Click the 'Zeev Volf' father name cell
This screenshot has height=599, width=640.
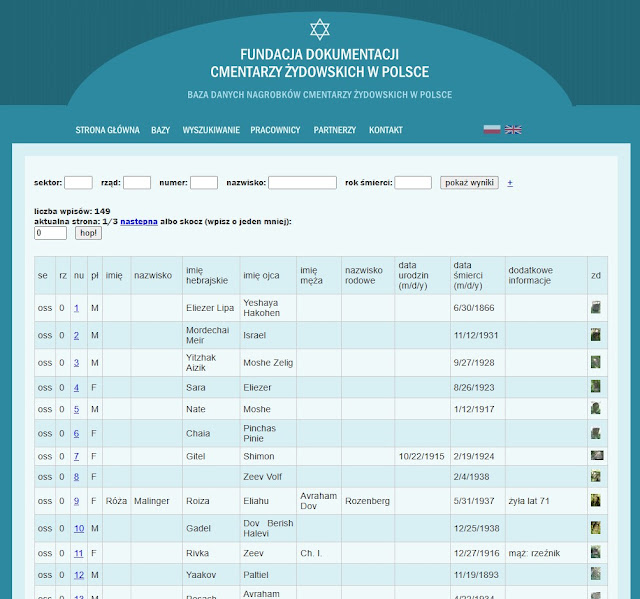pyautogui.click(x=268, y=477)
